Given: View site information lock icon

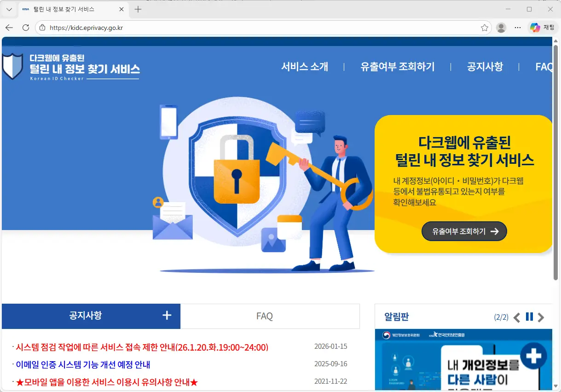Looking at the screenshot, I should pyautogui.click(x=42, y=28).
